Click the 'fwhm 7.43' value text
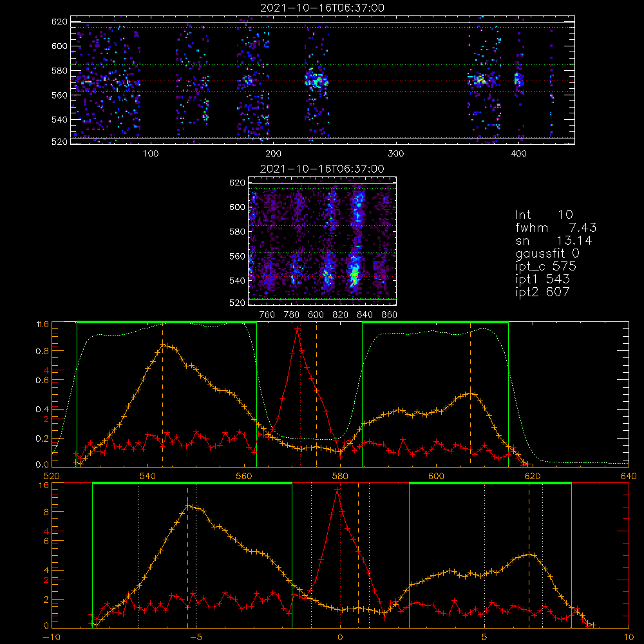644x644 pixels. pos(556,227)
